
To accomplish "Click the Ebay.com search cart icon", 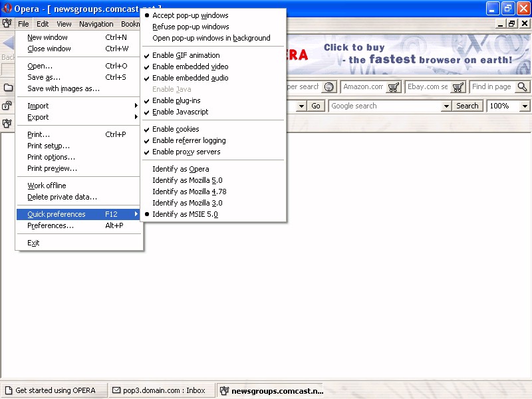I will [458, 87].
